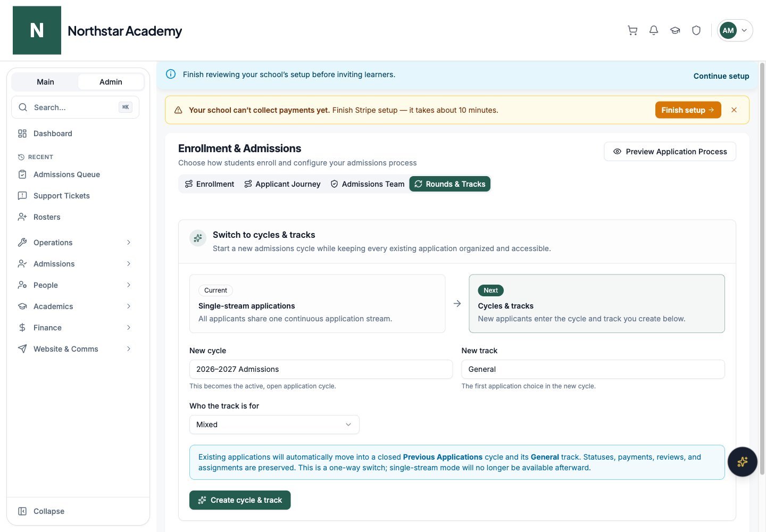
Task: Expand the Admissions sidebar section
Action: (75, 264)
